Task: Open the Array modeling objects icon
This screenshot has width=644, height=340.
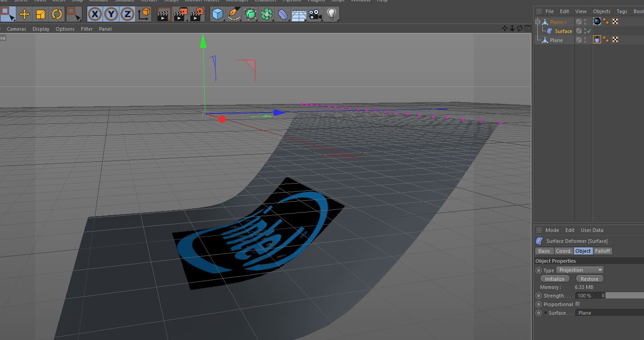Action: (267, 14)
